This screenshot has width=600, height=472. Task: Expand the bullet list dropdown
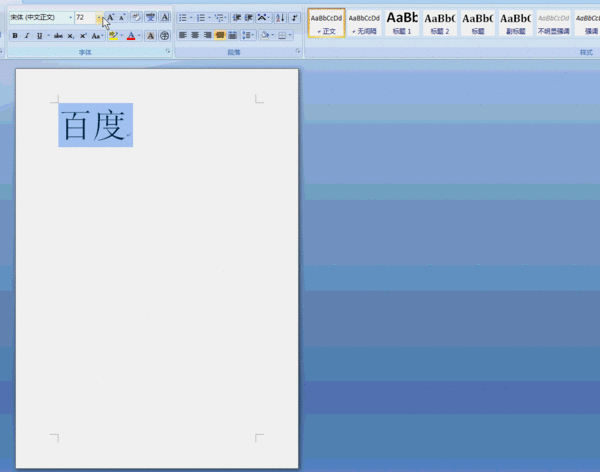[191, 18]
